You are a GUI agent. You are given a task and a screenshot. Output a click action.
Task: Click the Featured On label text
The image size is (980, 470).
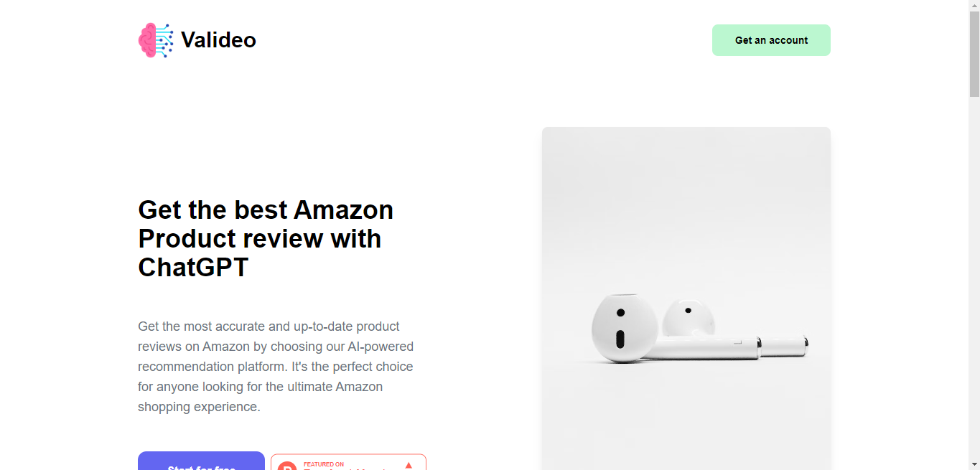(x=324, y=464)
